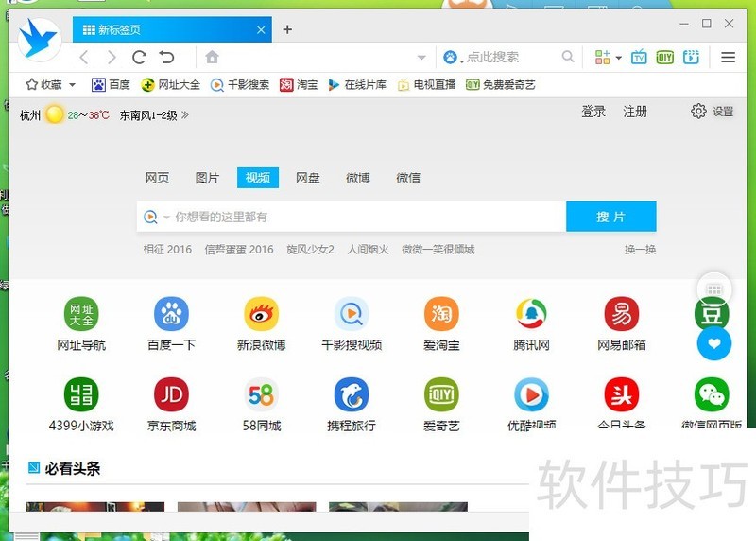The width and height of the screenshot is (756, 541).
Task: Open the 网易邮箱 site icon
Action: tap(622, 314)
